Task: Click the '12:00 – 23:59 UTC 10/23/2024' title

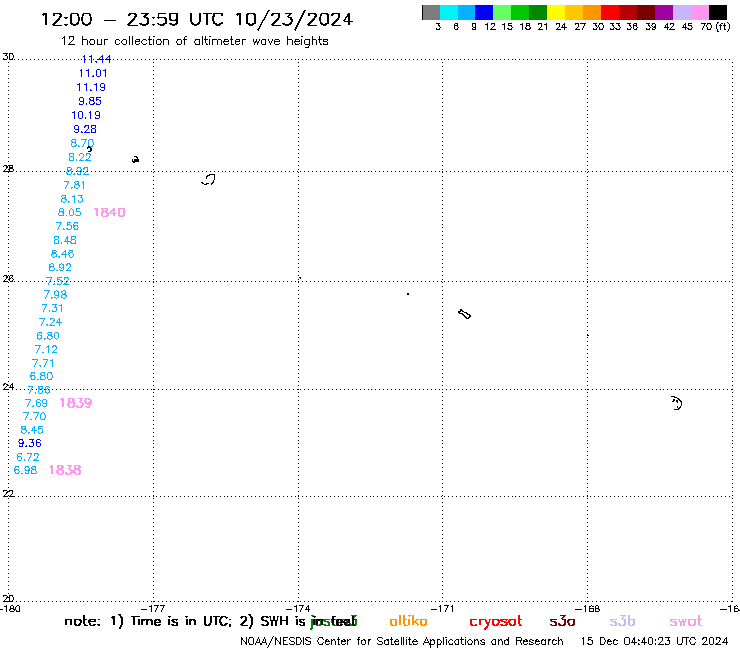Action: [196, 19]
